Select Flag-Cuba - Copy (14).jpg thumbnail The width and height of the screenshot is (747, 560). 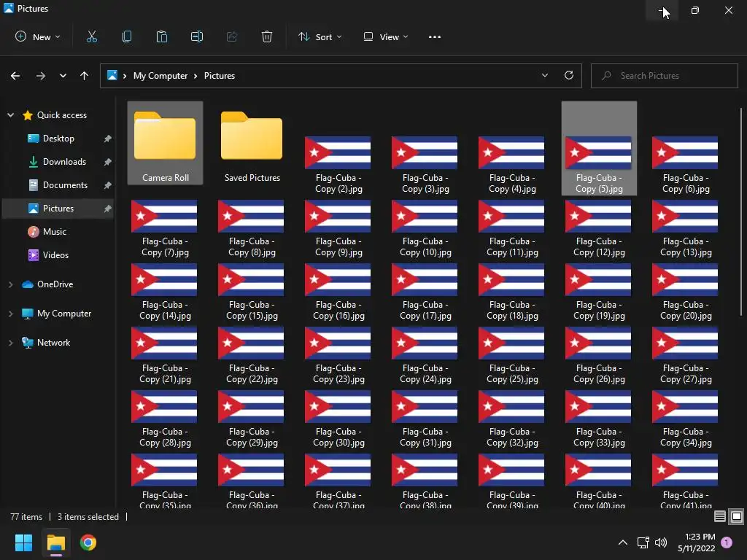tap(164, 280)
